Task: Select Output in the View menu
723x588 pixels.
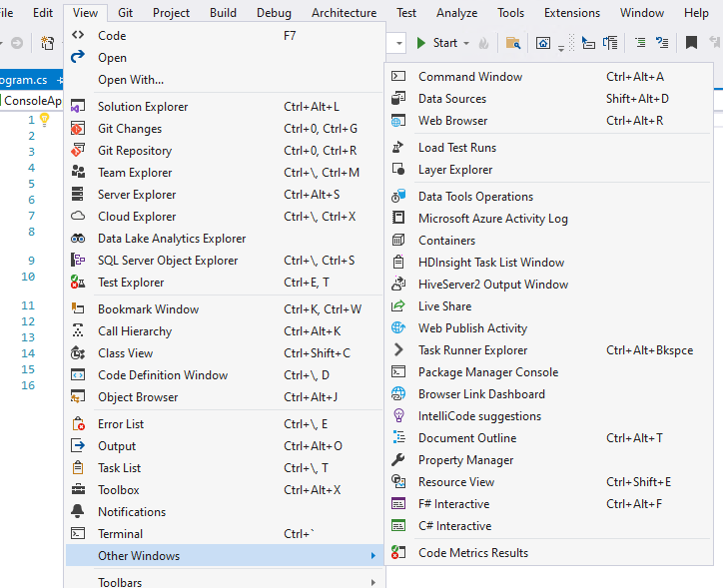Action: [225, 445]
